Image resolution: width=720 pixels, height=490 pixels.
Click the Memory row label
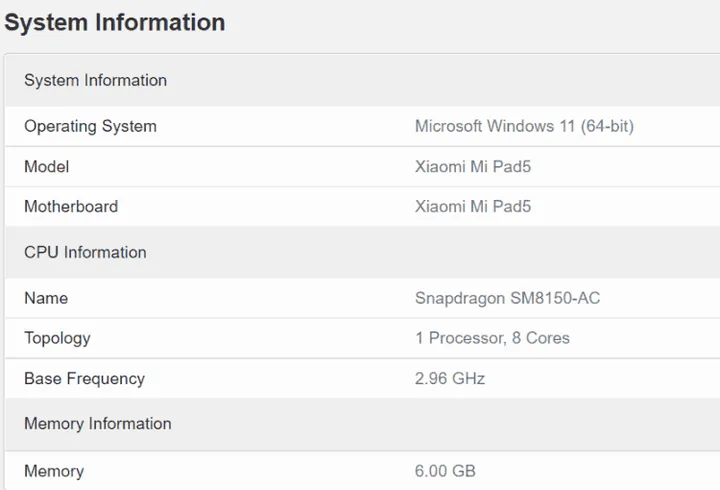click(54, 471)
